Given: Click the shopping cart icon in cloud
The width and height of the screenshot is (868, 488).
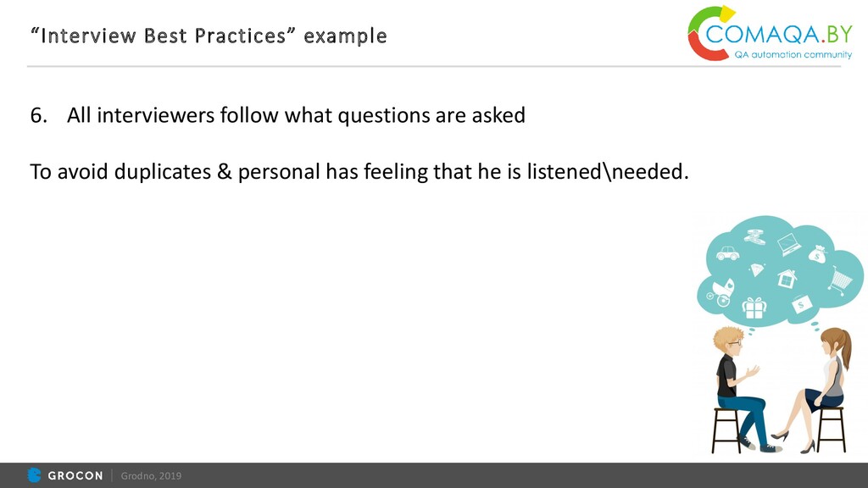Looking at the screenshot, I should tap(840, 280).
